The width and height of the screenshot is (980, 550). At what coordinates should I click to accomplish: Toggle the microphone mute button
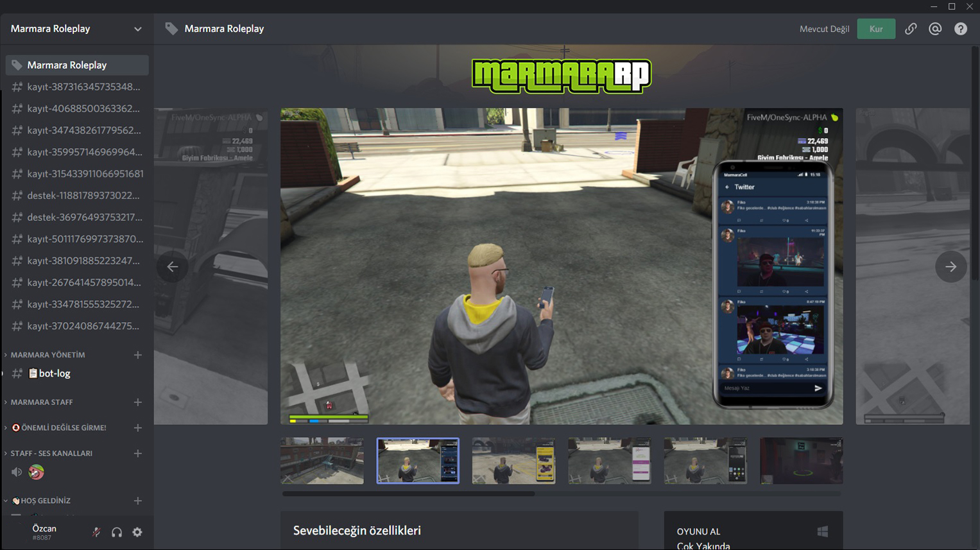tap(96, 532)
